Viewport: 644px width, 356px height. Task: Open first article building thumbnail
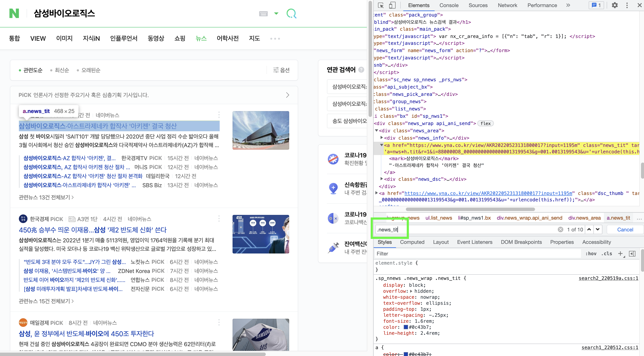pos(261,131)
